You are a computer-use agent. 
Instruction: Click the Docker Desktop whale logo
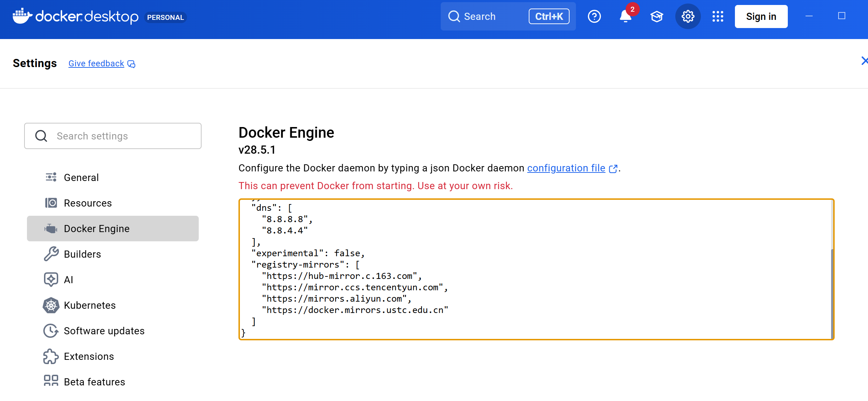pos(22,16)
